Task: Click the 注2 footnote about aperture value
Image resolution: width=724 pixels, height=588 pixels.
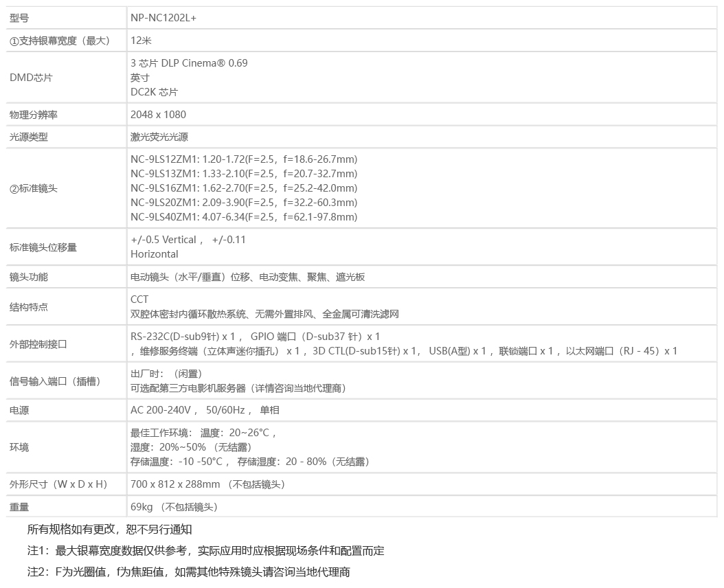Action: point(189,572)
